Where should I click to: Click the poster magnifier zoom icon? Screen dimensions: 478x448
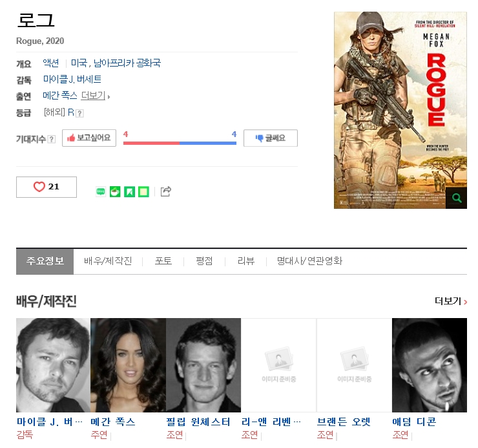pyautogui.click(x=456, y=198)
